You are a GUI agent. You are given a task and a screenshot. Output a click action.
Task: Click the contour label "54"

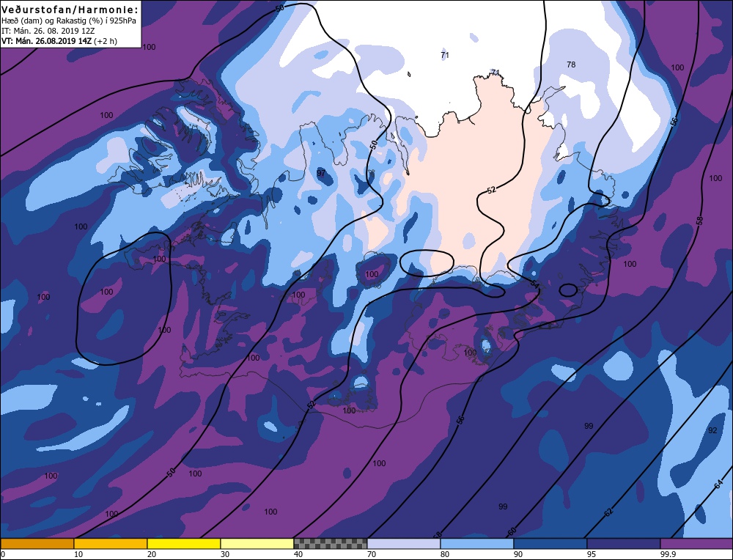click(535, 284)
